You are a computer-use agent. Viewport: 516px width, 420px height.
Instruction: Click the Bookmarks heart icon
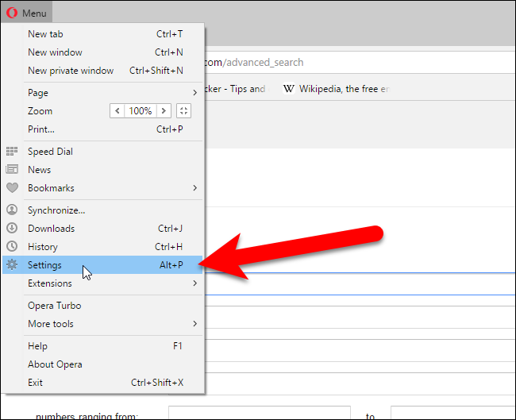[x=12, y=188]
